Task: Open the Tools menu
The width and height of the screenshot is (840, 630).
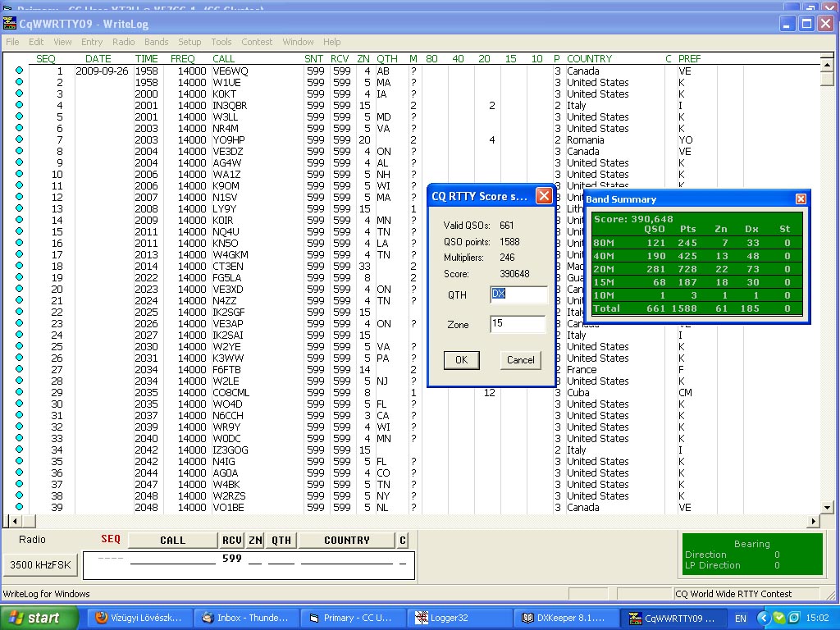Action: [221, 42]
